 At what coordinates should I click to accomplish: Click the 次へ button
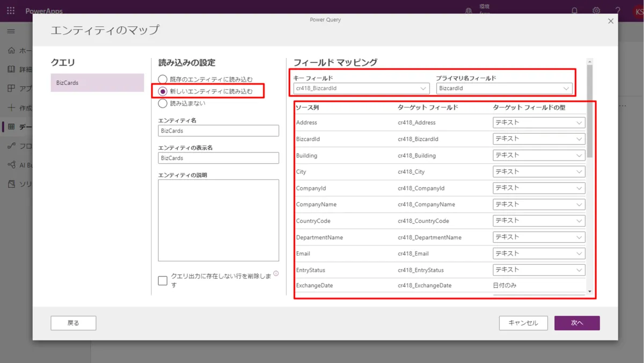point(577,323)
